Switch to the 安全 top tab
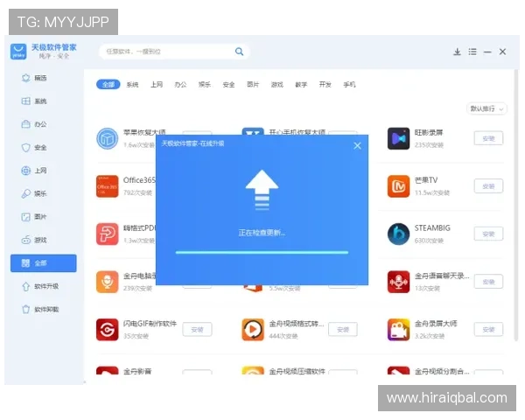This screenshot has height=420, width=525. coord(228,84)
